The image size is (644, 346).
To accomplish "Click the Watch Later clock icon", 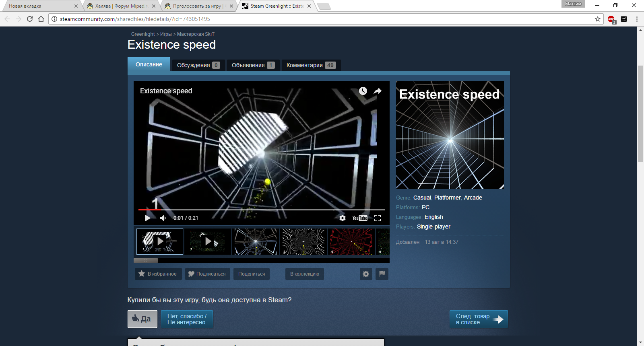I will [363, 91].
